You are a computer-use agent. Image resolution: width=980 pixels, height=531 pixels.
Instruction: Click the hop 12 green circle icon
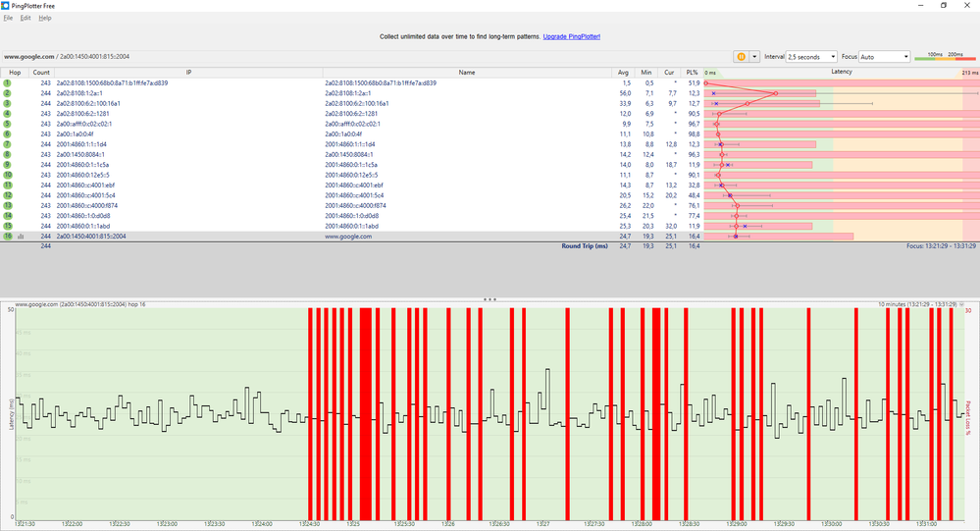click(8, 195)
